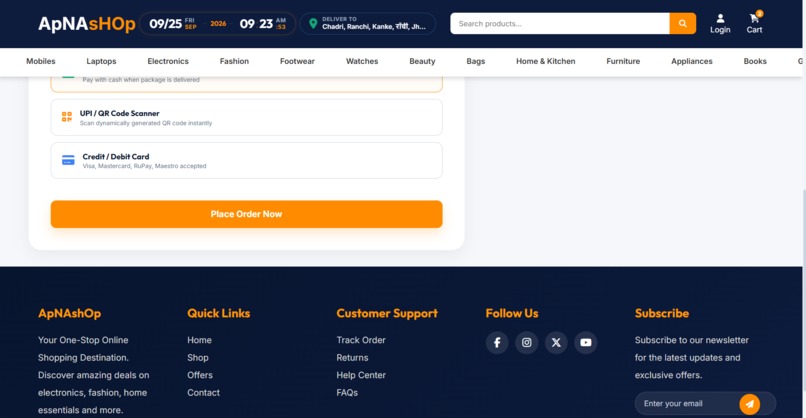The height and width of the screenshot is (418, 806).
Task: Click the 'ApNAshOp' footer heading
Action: tap(69, 313)
